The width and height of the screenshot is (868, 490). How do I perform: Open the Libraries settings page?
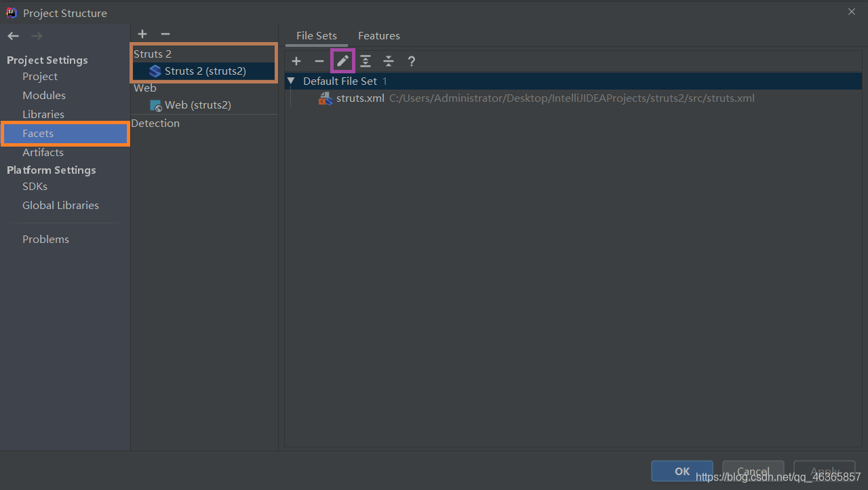point(43,115)
